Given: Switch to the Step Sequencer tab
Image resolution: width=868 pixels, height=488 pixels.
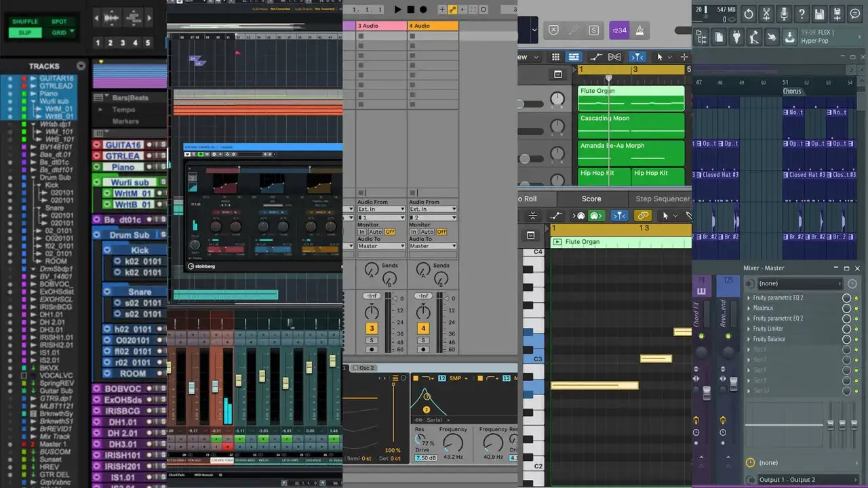Looking at the screenshot, I should pos(663,199).
